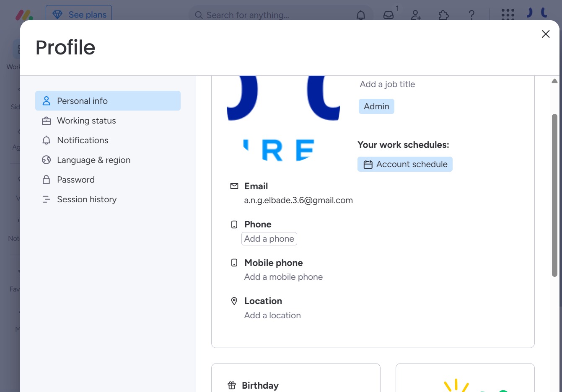
Task: Open the inbox tray icon
Action: click(388, 15)
